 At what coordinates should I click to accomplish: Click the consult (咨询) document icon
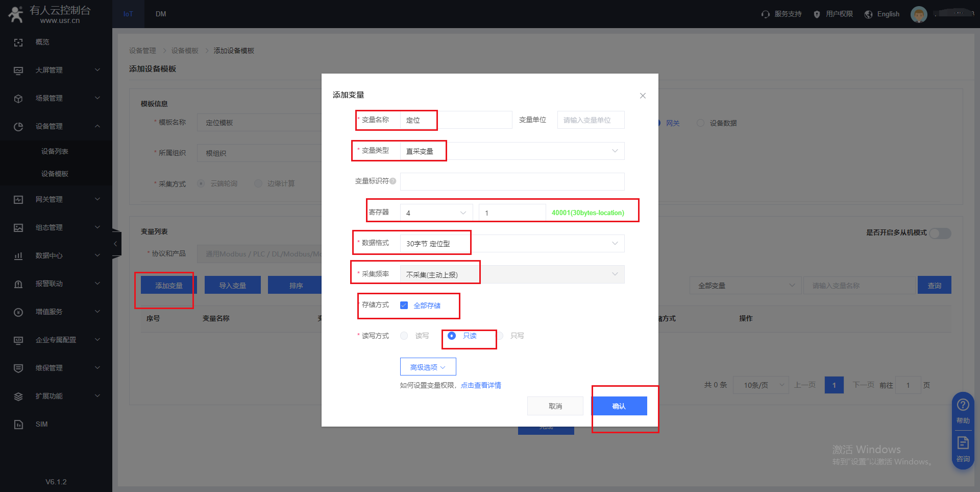[x=963, y=443]
